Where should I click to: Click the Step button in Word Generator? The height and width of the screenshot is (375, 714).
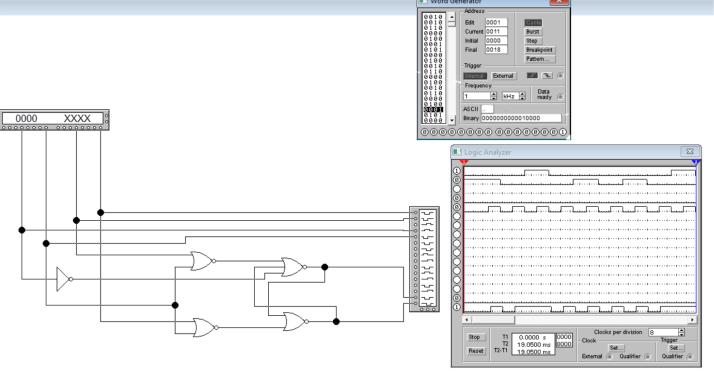pos(533,41)
